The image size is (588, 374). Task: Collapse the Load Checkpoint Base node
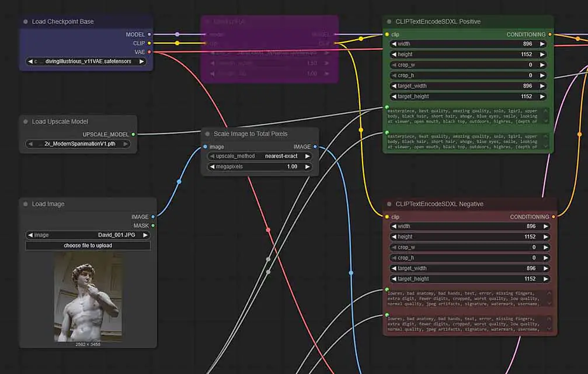(x=26, y=22)
